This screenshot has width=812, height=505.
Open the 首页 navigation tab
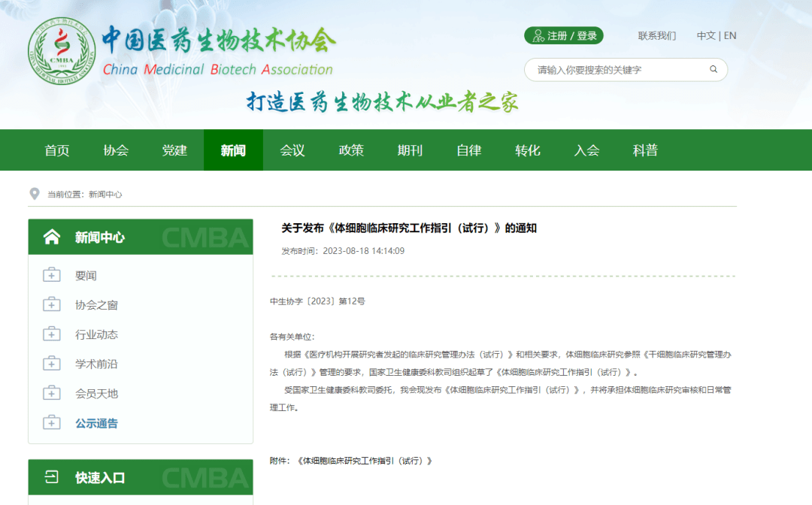[57, 150]
